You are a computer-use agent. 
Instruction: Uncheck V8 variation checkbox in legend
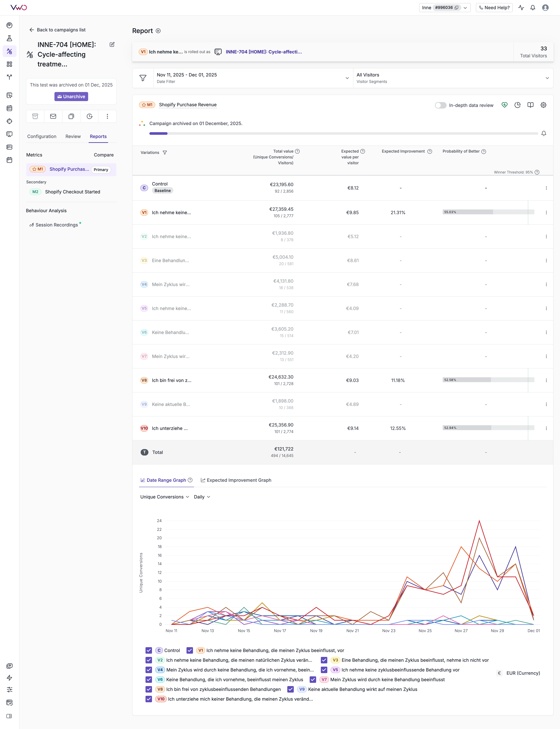coord(149,689)
